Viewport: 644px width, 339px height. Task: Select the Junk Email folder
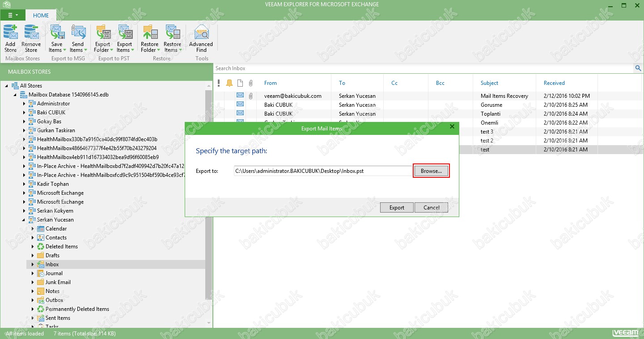58,282
